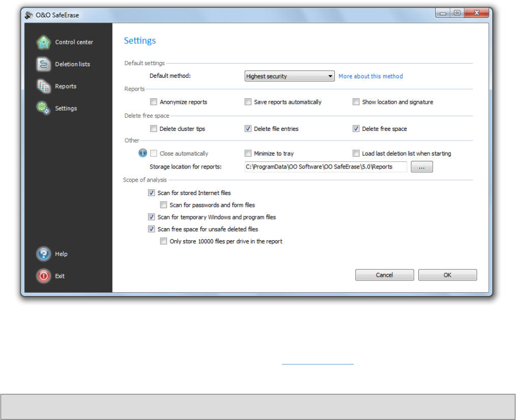Viewport: 516px width, 420px height.
Task: Check Delete cluster tips option
Action: pyautogui.click(x=153, y=128)
